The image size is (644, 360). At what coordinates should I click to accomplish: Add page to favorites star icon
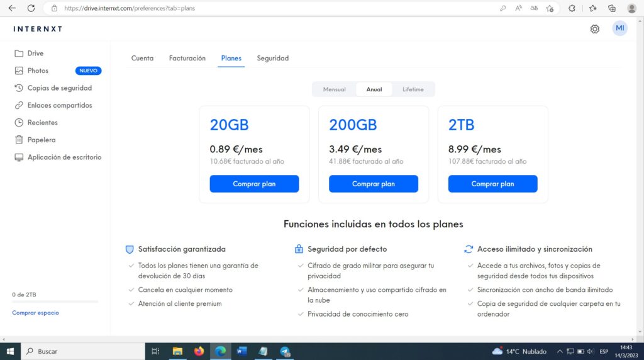550,8
